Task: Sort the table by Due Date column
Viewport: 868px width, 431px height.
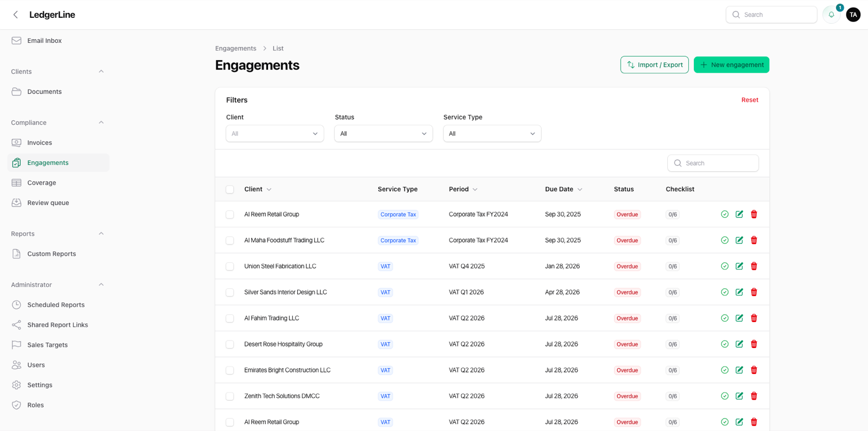Action: pyautogui.click(x=564, y=189)
